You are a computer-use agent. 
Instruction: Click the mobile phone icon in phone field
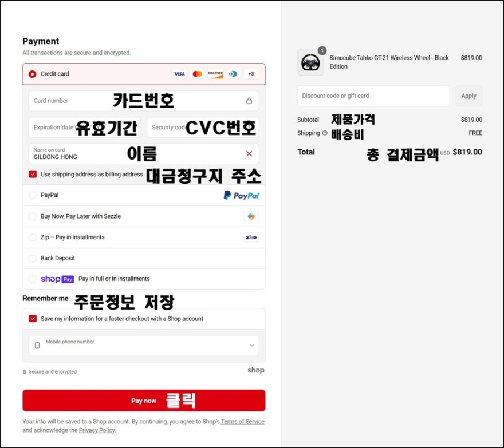click(37, 346)
